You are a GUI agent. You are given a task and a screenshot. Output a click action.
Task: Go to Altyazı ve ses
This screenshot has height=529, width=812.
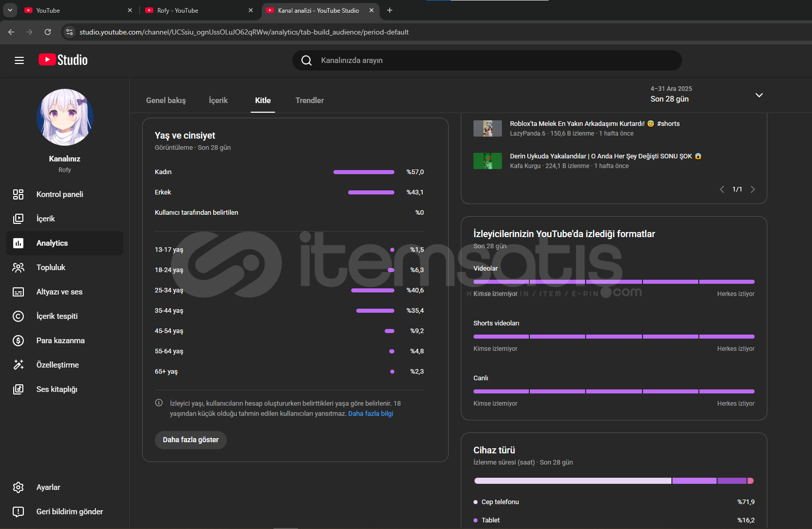59,292
